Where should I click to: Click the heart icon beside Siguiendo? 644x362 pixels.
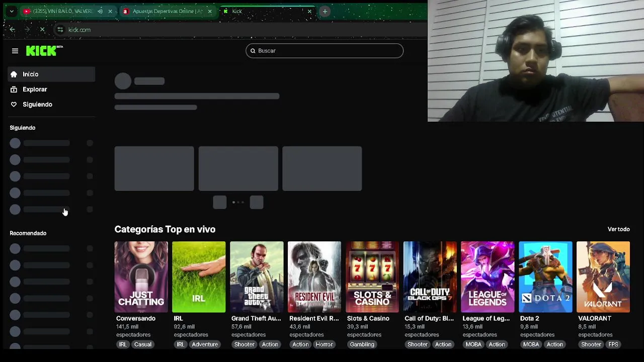coord(14,105)
